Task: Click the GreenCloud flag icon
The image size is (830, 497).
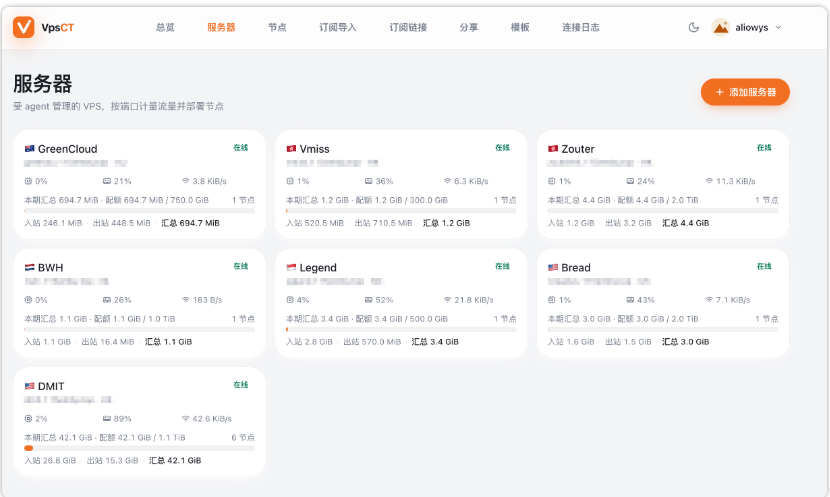Action: point(30,149)
